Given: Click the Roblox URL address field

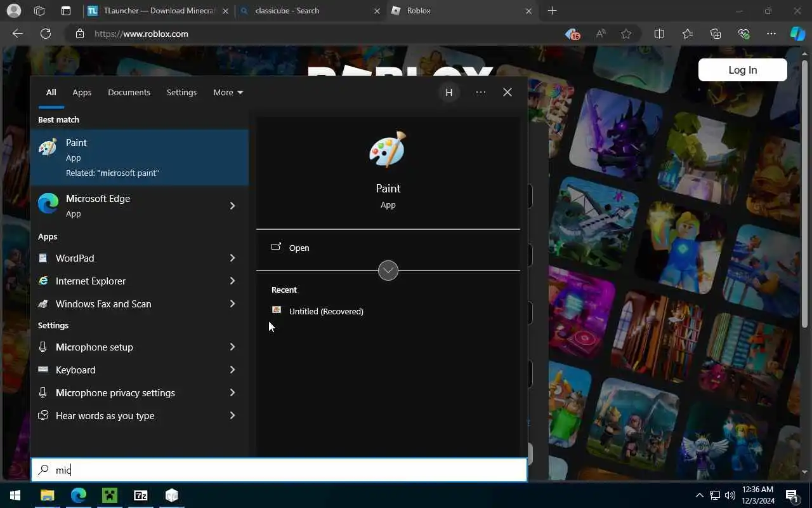Looking at the screenshot, I should 317,34.
